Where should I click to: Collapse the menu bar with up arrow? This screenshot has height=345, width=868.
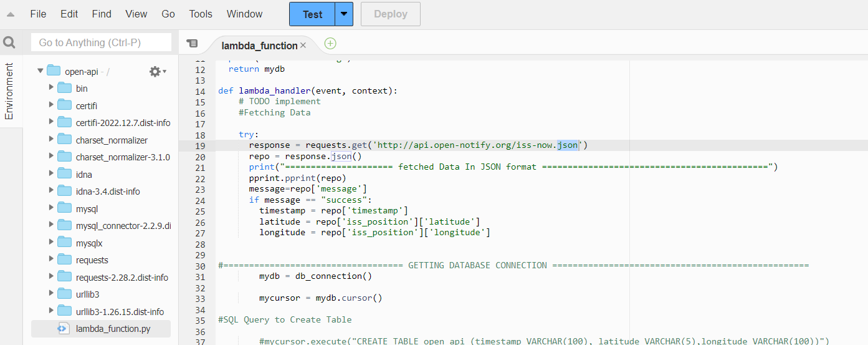click(11, 14)
